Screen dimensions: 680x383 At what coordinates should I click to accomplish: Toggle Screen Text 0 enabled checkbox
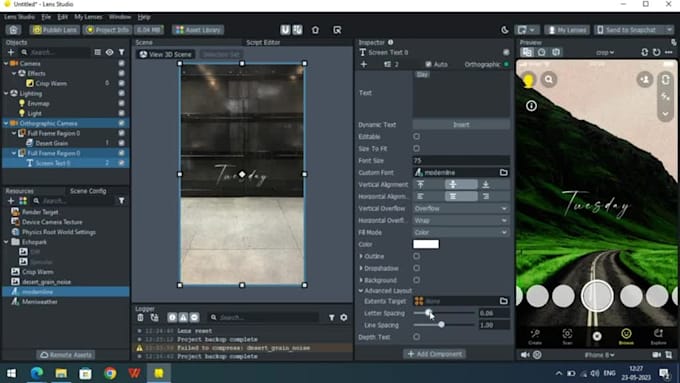[x=121, y=163]
